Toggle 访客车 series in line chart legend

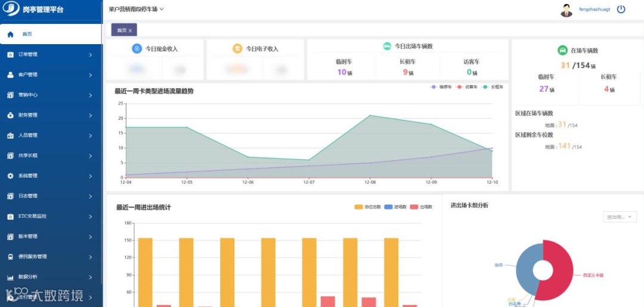[466, 87]
